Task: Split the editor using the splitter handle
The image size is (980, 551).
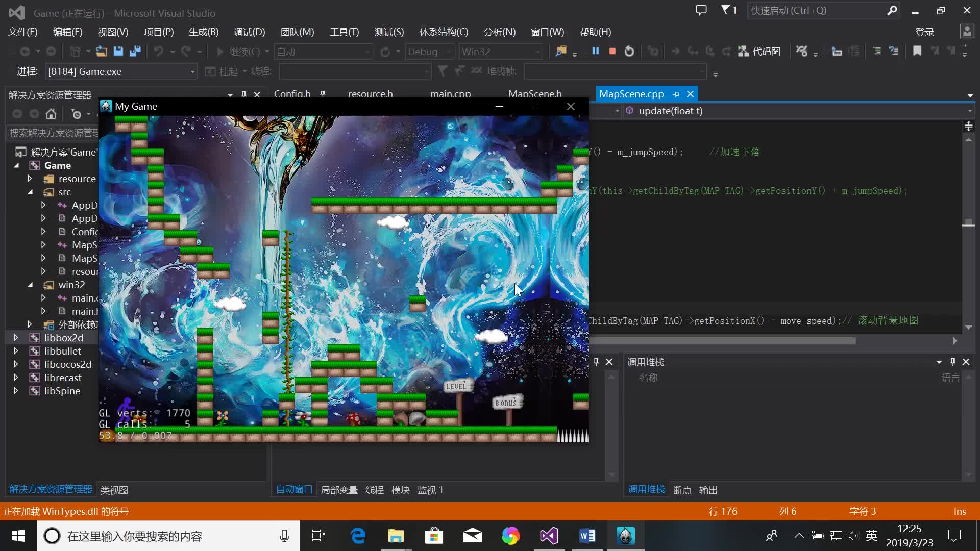Action: (968, 126)
